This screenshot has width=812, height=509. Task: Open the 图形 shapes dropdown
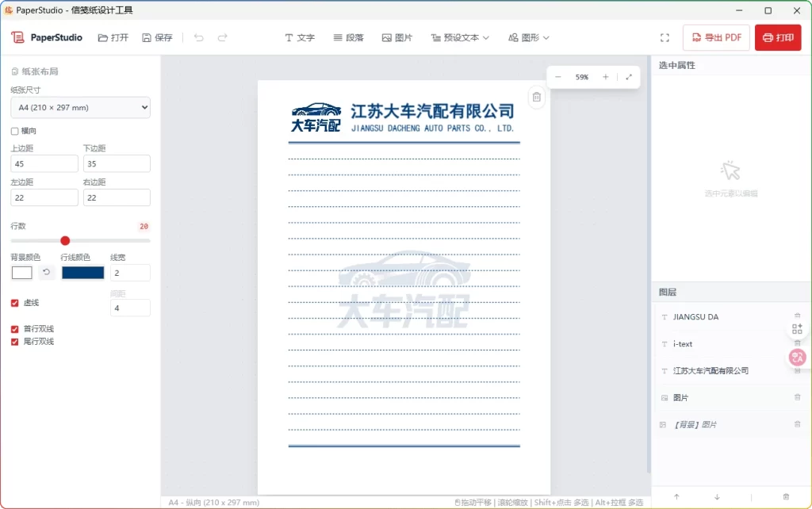tap(527, 37)
